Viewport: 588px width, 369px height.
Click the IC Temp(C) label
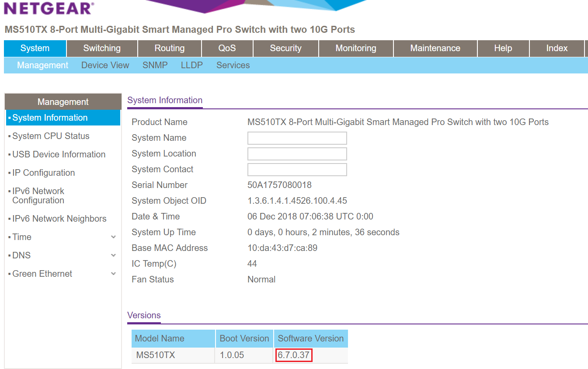tap(154, 264)
